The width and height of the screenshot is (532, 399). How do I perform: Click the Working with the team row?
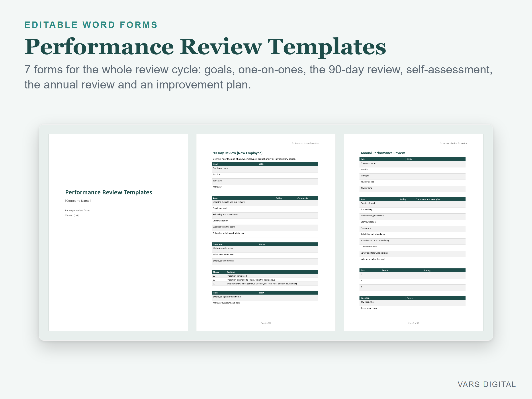(x=264, y=228)
